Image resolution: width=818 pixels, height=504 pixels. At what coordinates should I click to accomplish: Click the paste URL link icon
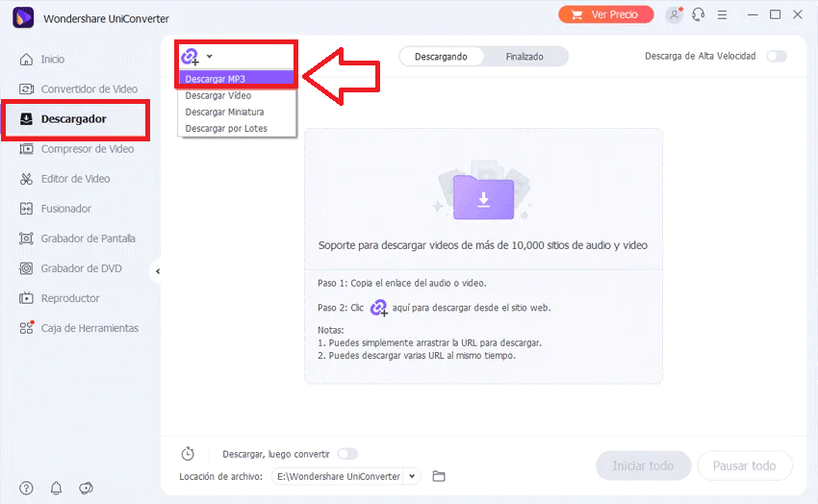click(190, 57)
